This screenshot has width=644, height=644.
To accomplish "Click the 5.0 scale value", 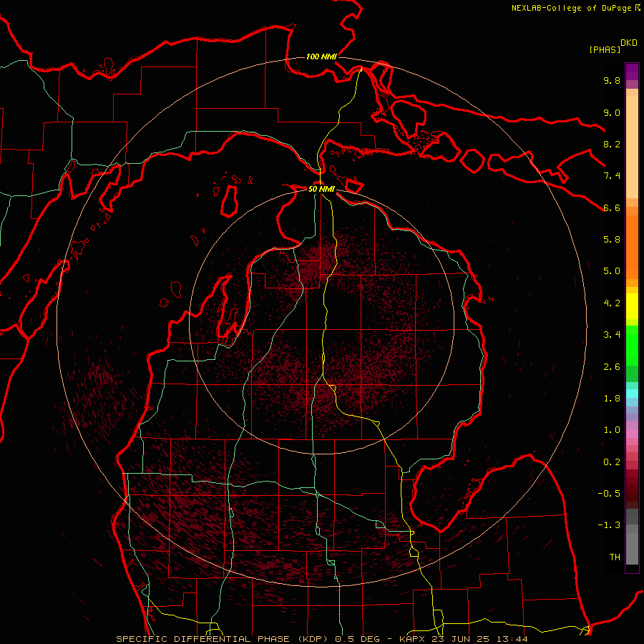I will (612, 271).
